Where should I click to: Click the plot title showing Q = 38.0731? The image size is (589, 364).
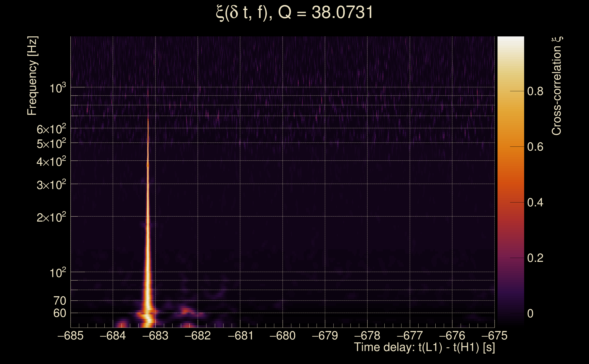[x=294, y=13]
